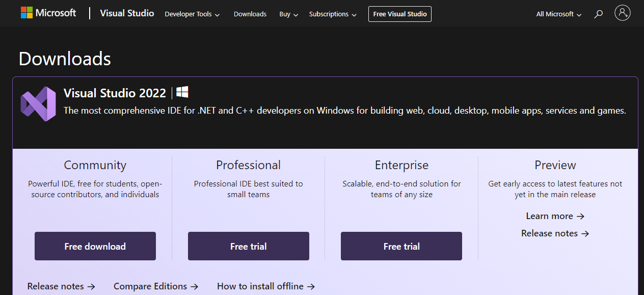Start the Enterprise Free trial

tap(401, 246)
